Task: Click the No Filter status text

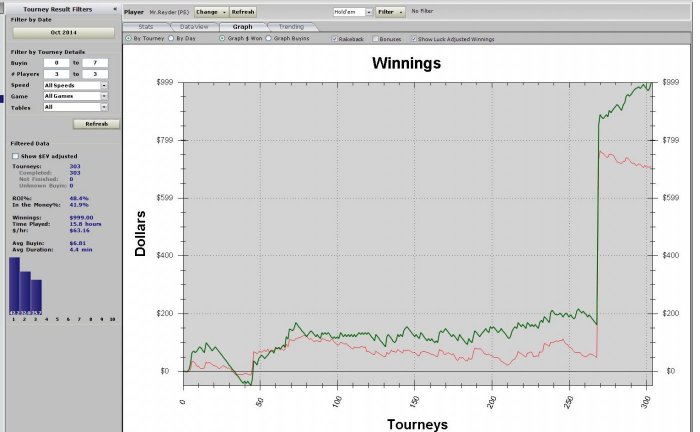Action: 422,11
